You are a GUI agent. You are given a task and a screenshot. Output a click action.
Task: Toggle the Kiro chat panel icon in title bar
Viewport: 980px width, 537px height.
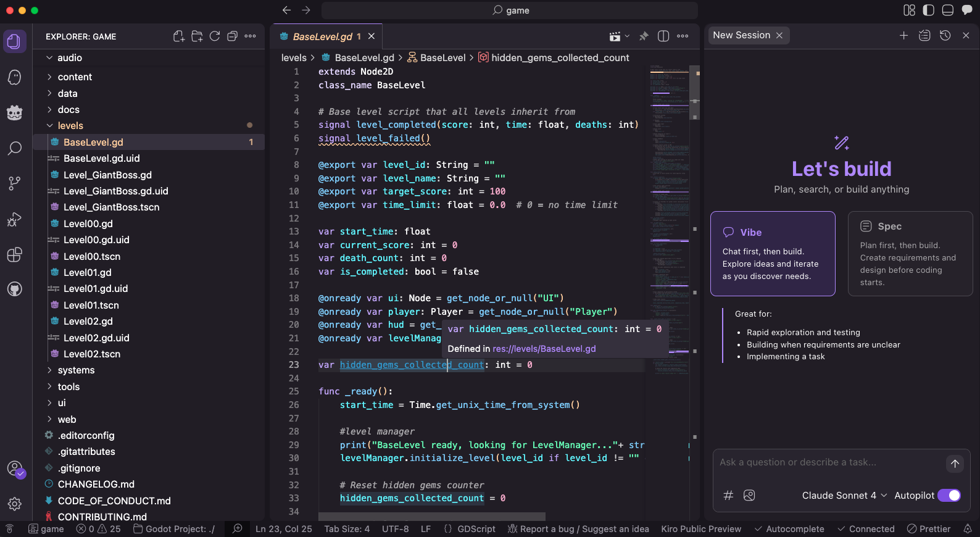click(967, 10)
